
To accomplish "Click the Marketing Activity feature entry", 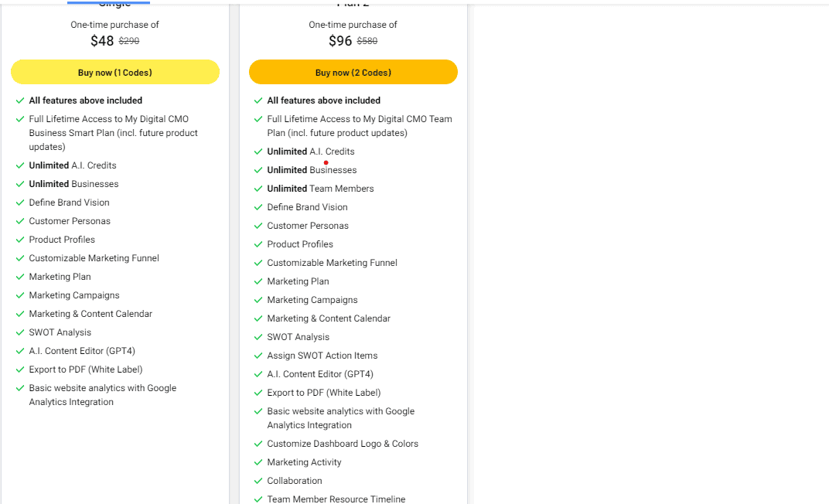I will 304,462.
